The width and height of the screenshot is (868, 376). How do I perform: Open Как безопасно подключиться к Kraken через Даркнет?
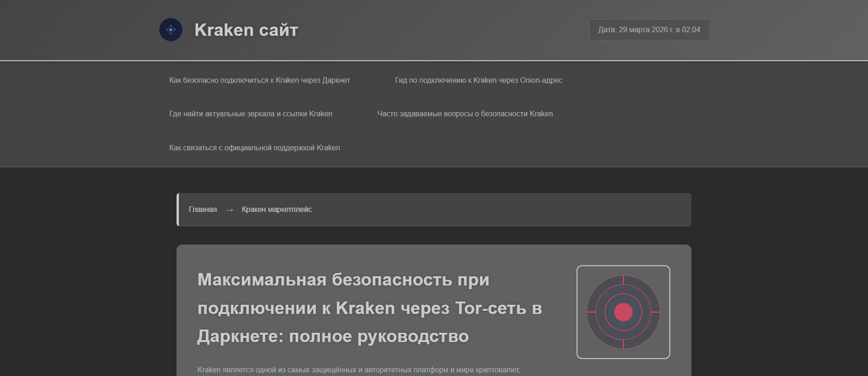(x=260, y=80)
